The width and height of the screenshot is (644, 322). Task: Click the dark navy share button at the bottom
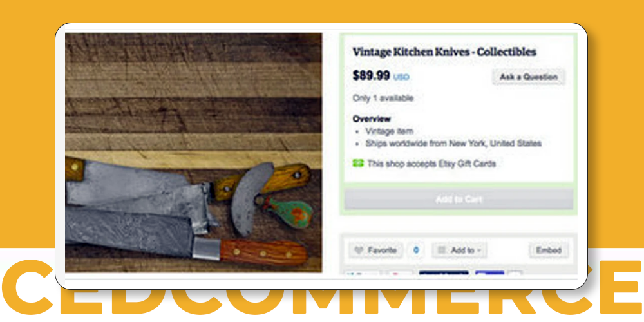coord(444,272)
